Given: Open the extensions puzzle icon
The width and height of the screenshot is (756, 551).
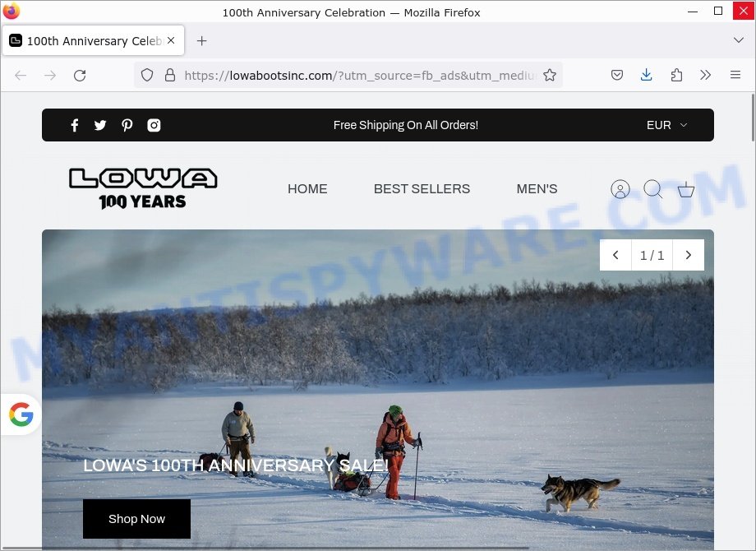Looking at the screenshot, I should (676, 75).
